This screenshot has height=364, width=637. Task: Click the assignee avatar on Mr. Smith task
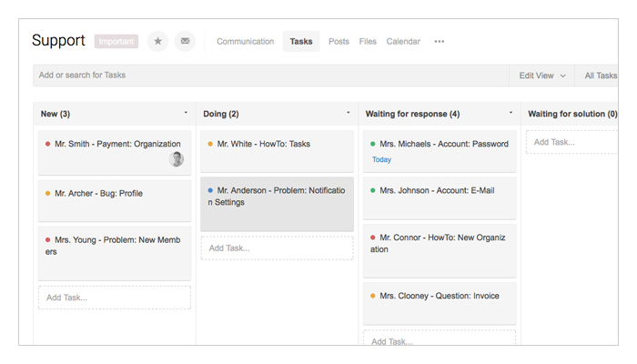point(177,159)
